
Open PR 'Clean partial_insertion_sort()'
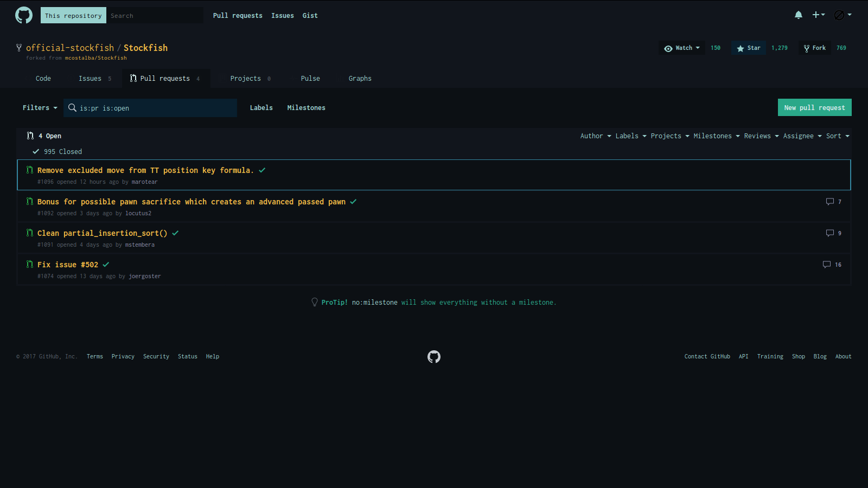point(102,233)
